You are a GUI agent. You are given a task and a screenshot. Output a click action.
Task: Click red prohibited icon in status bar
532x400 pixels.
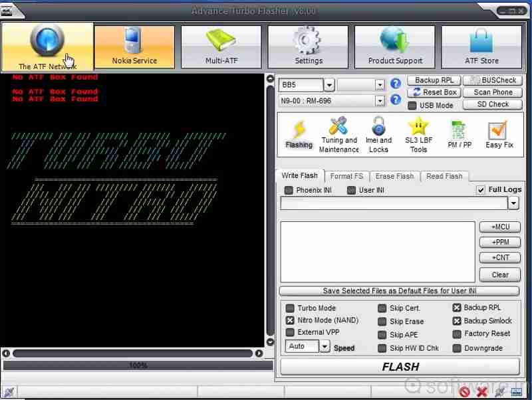pos(464,392)
